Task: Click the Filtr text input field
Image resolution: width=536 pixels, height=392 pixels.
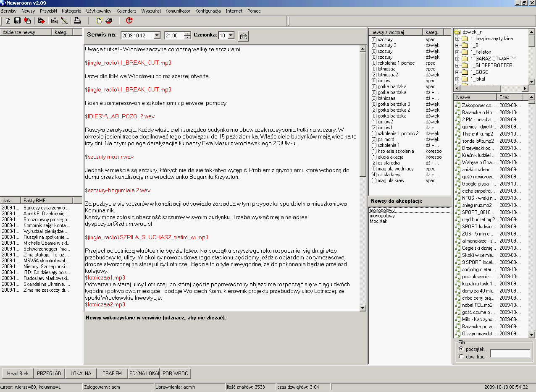Action: [510, 354]
